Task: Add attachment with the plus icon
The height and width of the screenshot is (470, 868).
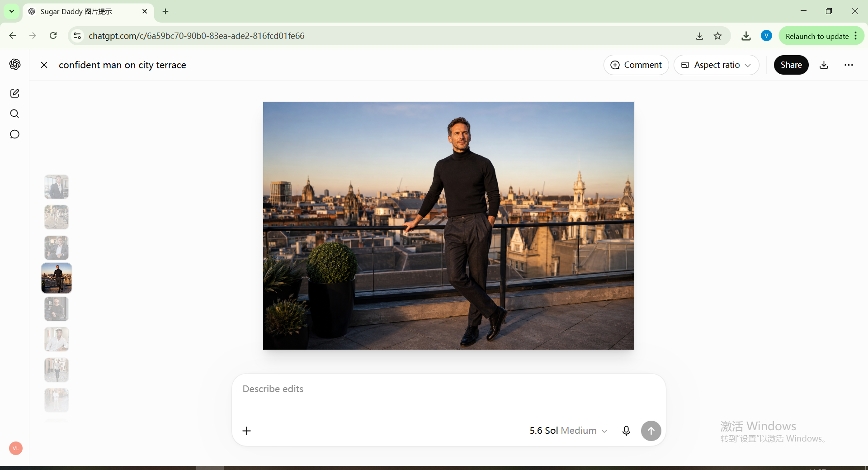Action: [x=246, y=431]
